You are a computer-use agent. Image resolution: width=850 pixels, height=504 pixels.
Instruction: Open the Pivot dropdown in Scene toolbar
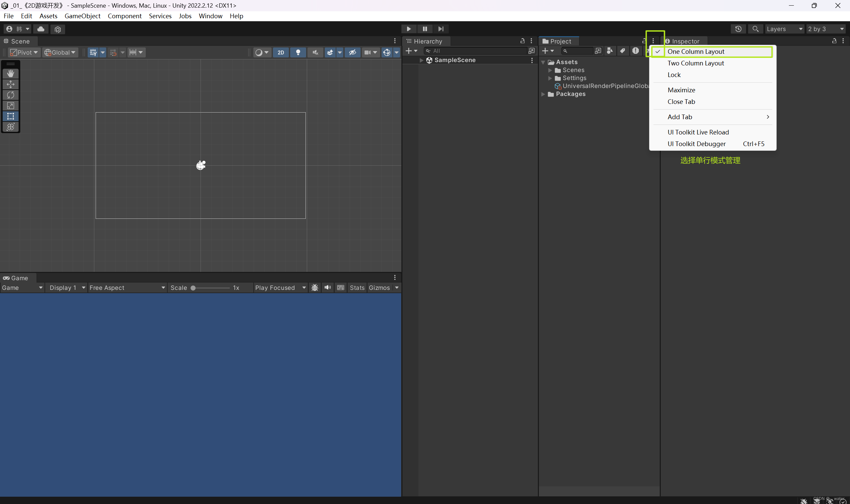[x=24, y=52]
